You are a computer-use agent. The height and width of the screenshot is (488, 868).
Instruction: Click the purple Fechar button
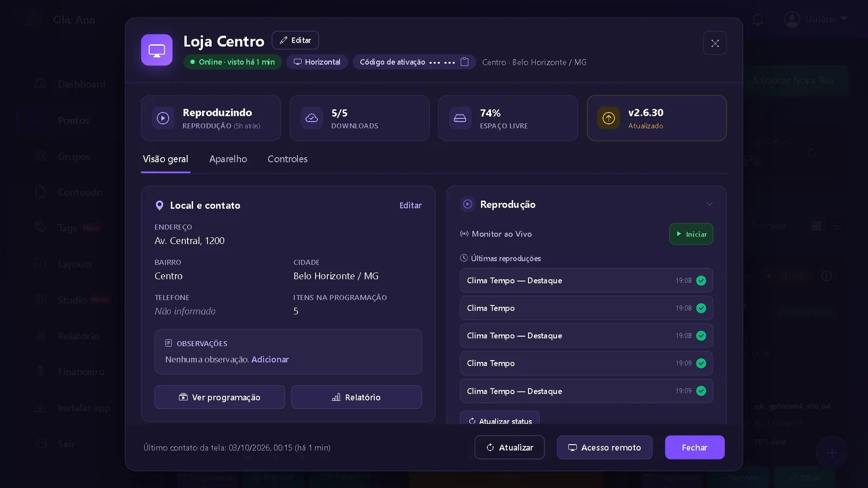pyautogui.click(x=695, y=447)
